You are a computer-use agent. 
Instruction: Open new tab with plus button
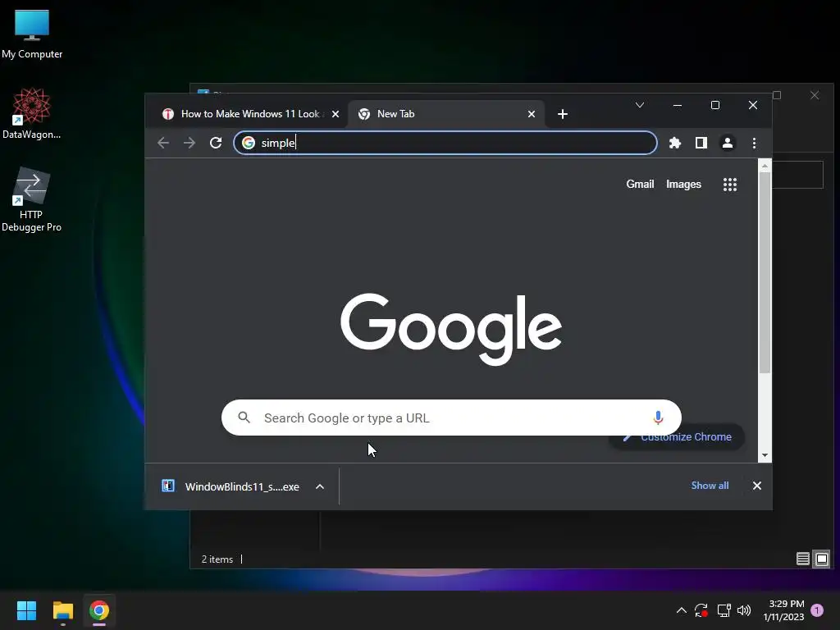pos(563,114)
